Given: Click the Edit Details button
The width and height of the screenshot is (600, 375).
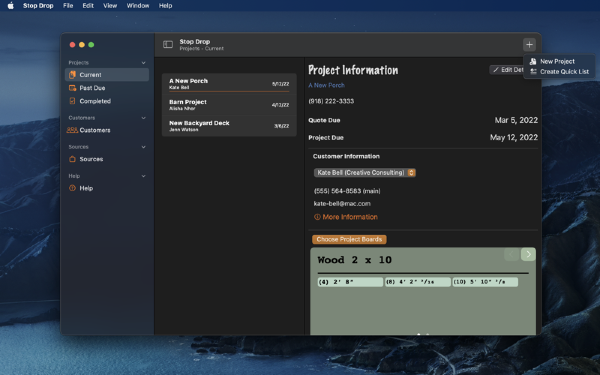Looking at the screenshot, I should [507, 70].
